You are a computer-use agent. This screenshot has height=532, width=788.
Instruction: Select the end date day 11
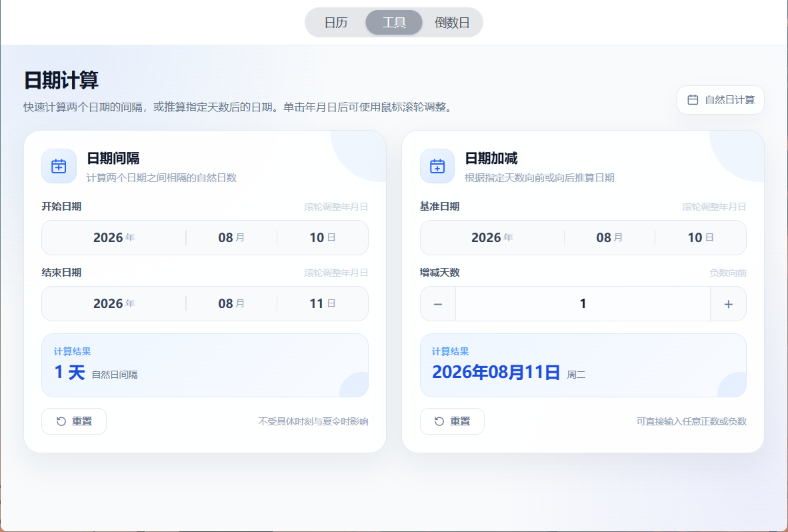click(x=323, y=304)
